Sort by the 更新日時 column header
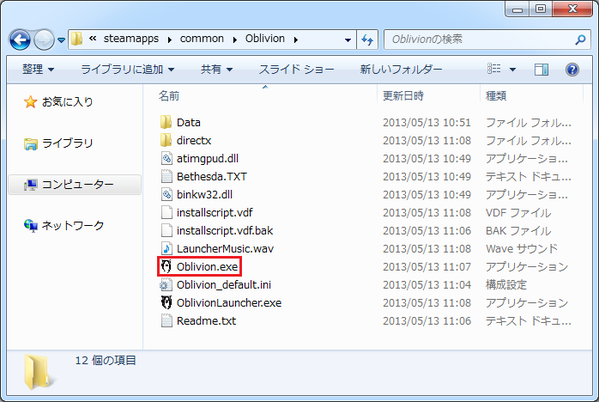The width and height of the screenshot is (599, 402). click(403, 96)
